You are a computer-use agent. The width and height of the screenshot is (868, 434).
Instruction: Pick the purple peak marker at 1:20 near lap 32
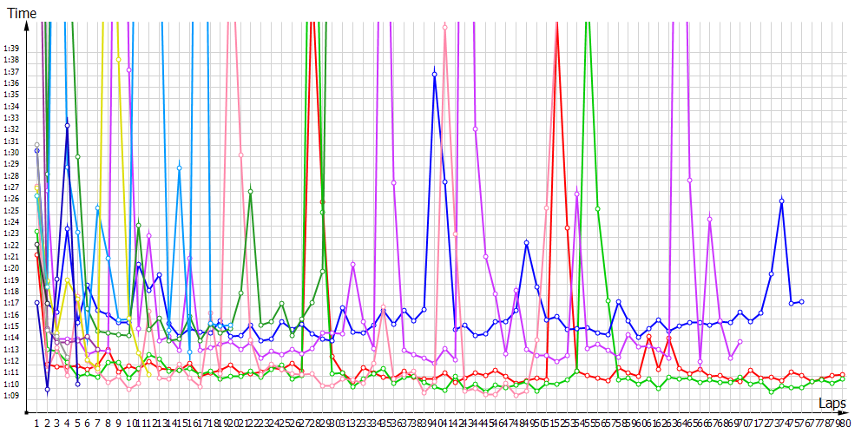pyautogui.click(x=352, y=264)
